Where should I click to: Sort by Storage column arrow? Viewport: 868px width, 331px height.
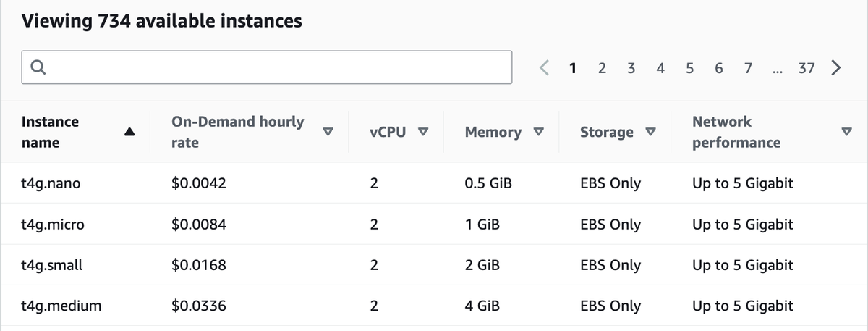650,132
